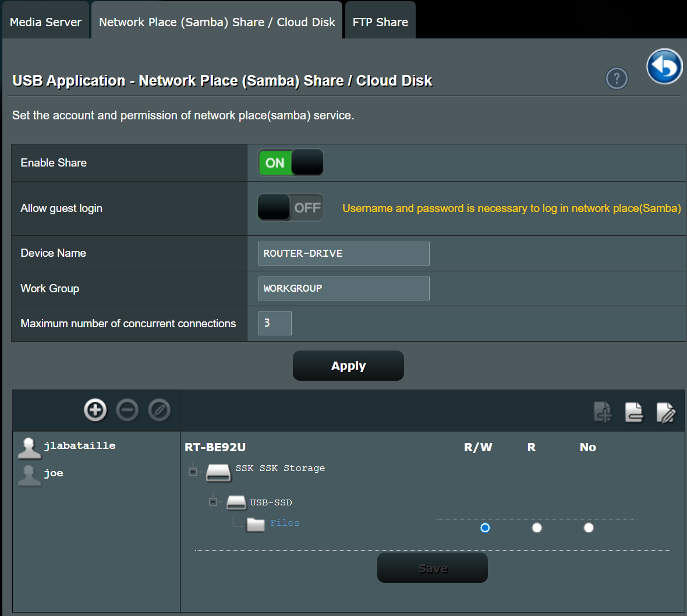The height and width of the screenshot is (616, 687).
Task: Open Network Place (Samba) Share tab
Action: point(217,21)
